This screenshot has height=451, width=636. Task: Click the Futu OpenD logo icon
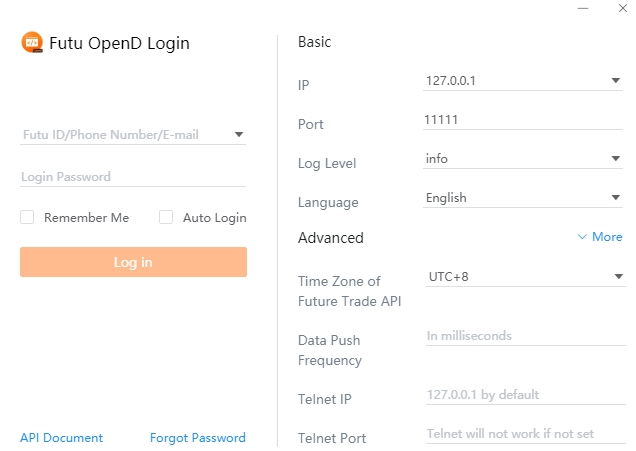[32, 43]
